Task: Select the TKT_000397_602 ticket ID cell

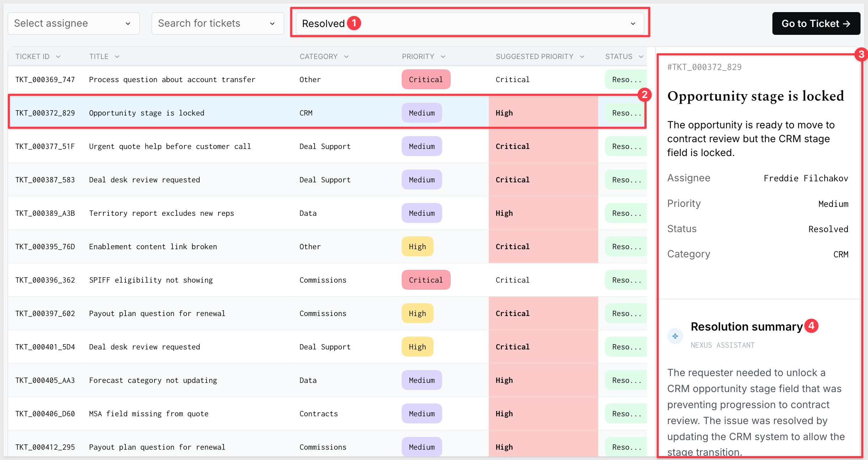Action: point(45,313)
